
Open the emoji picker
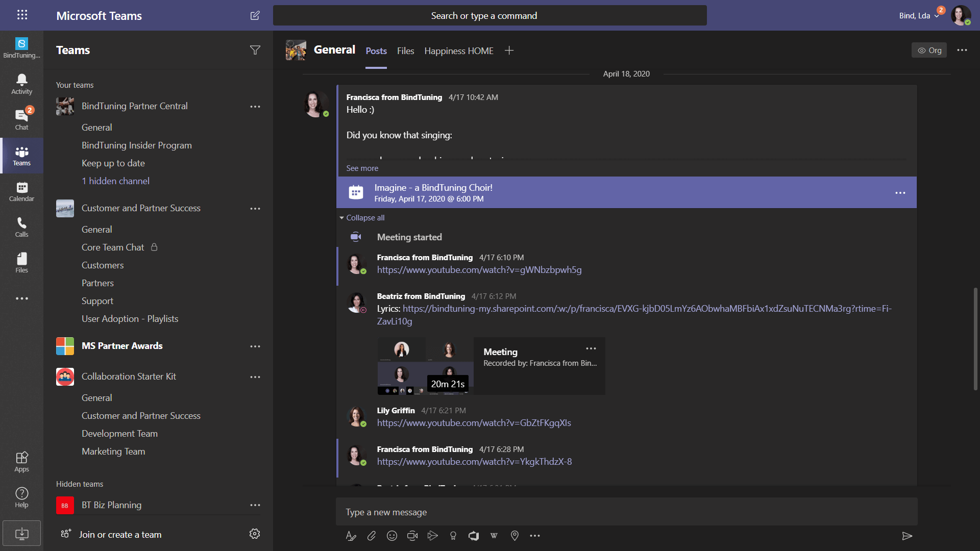[391, 536]
